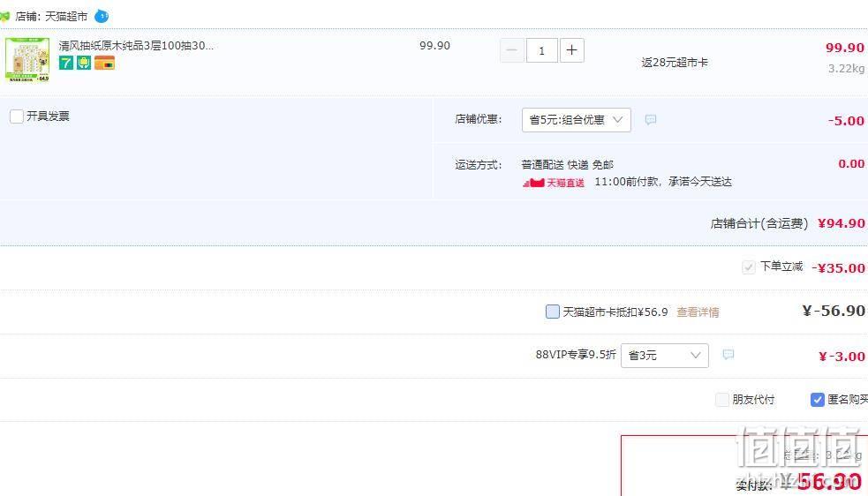Click the green shield guarantee badge

point(84,63)
